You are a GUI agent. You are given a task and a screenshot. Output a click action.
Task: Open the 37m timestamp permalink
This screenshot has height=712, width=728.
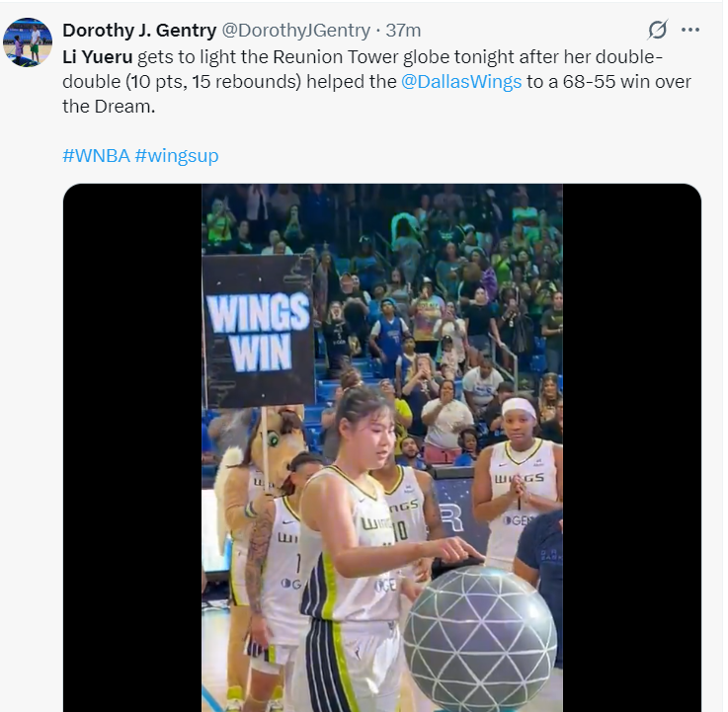coord(403,31)
